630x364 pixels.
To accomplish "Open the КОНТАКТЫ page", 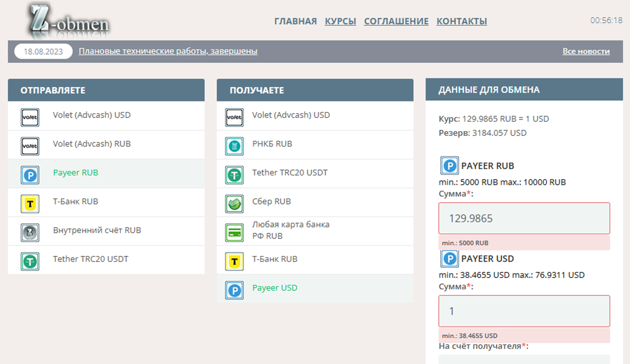I will click(x=462, y=21).
